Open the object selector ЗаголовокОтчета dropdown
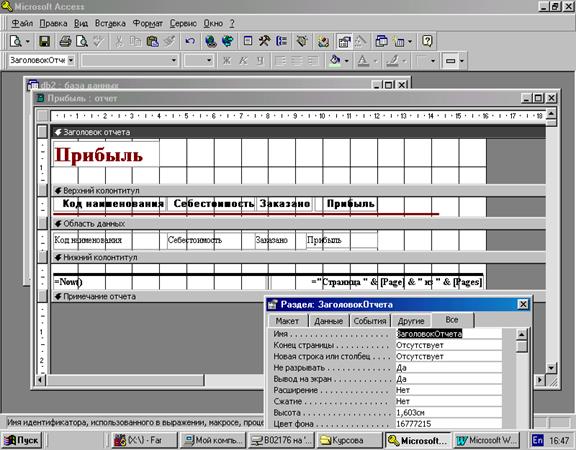 click(x=71, y=60)
